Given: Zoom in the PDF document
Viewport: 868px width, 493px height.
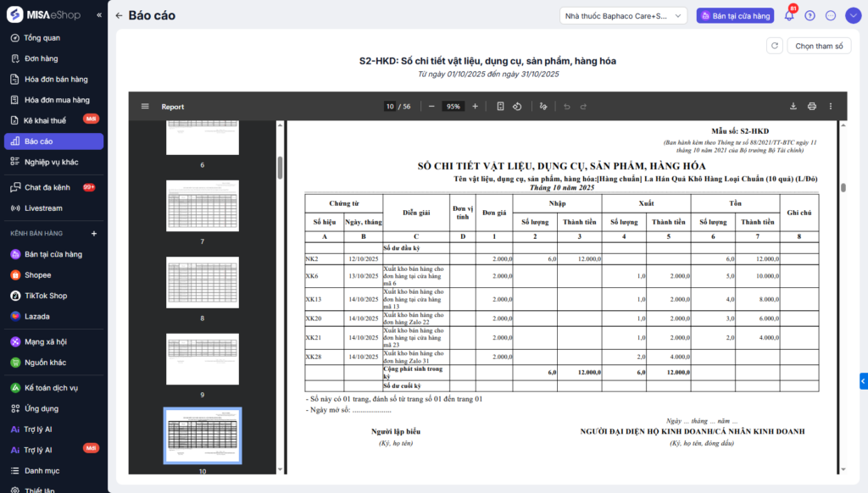Looking at the screenshot, I should pyautogui.click(x=475, y=106).
